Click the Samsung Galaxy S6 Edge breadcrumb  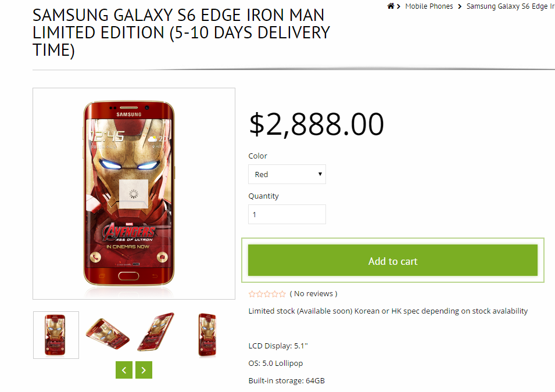click(510, 6)
